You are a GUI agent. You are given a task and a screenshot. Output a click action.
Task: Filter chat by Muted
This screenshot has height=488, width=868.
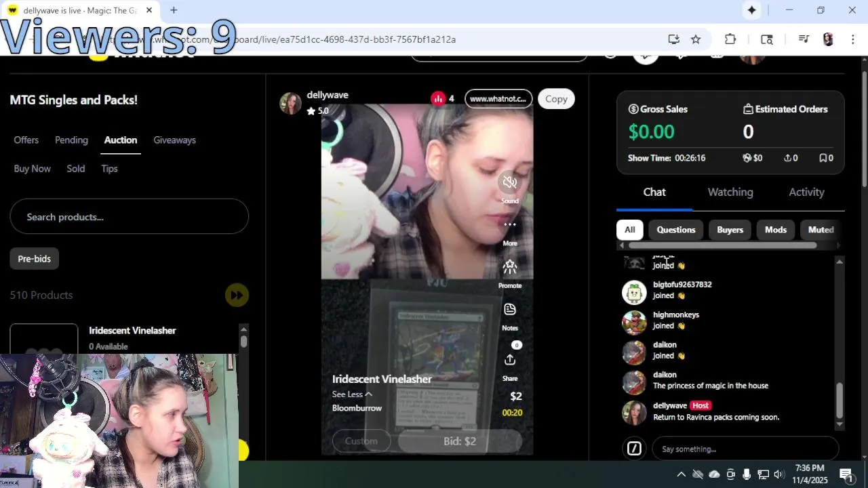tap(821, 230)
